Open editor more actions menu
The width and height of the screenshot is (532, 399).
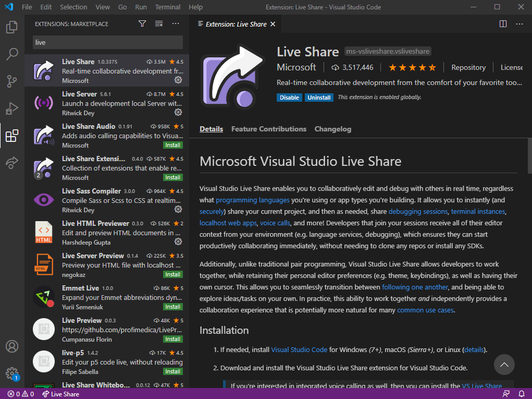519,23
